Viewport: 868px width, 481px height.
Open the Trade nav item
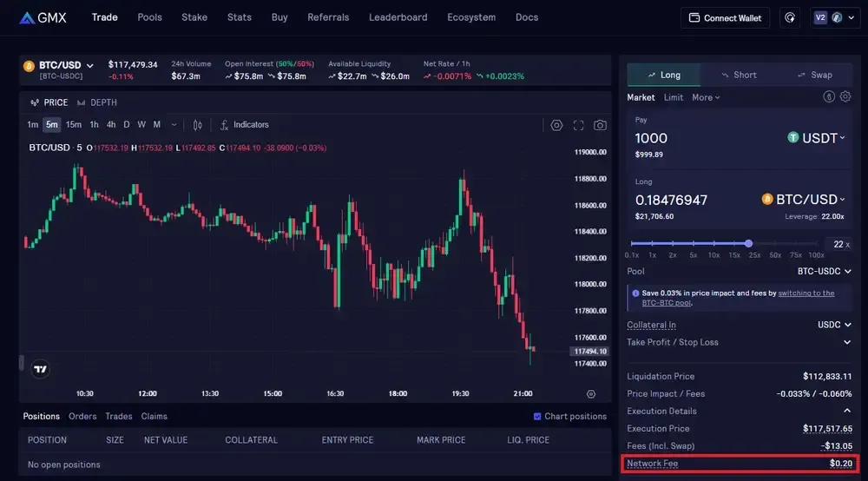(105, 17)
